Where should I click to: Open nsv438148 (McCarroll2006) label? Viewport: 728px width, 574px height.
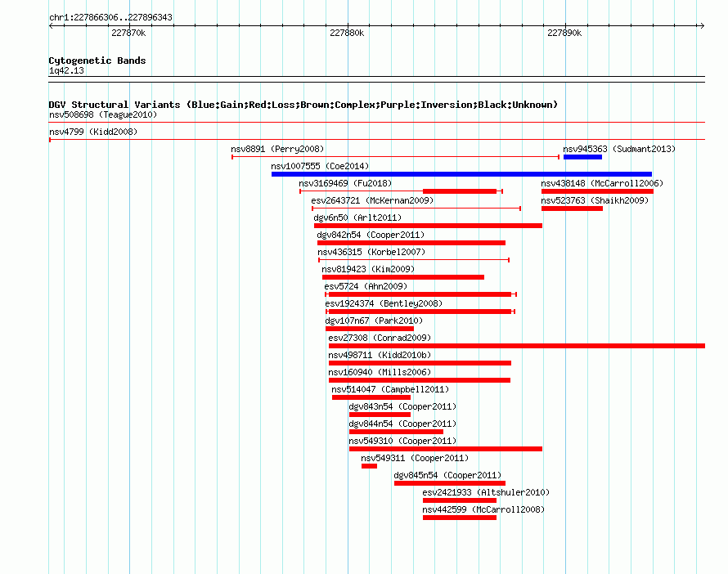tap(602, 183)
